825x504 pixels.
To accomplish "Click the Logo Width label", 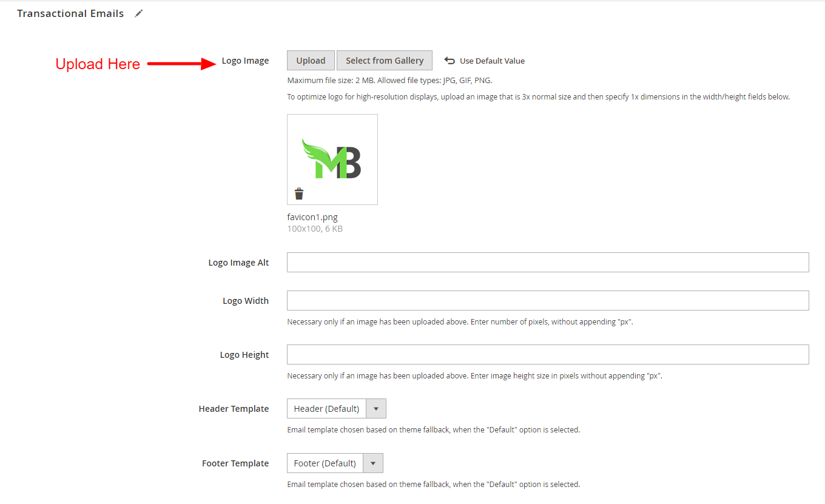I will click(246, 301).
